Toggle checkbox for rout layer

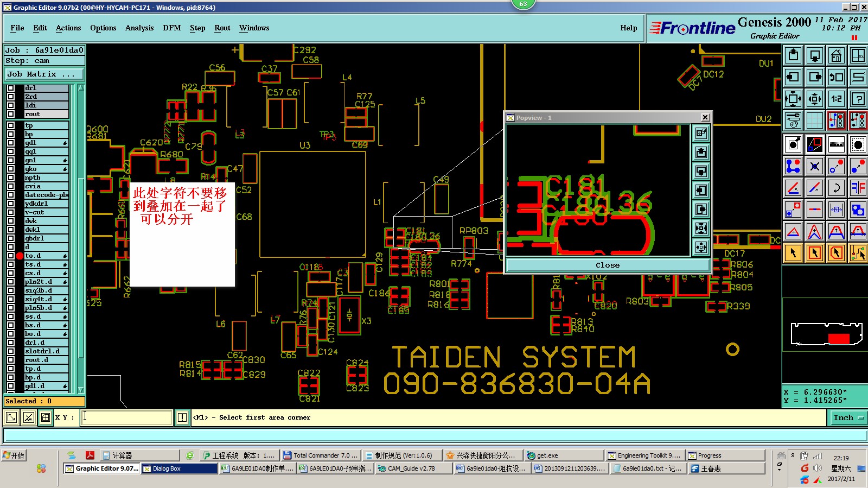click(11, 114)
